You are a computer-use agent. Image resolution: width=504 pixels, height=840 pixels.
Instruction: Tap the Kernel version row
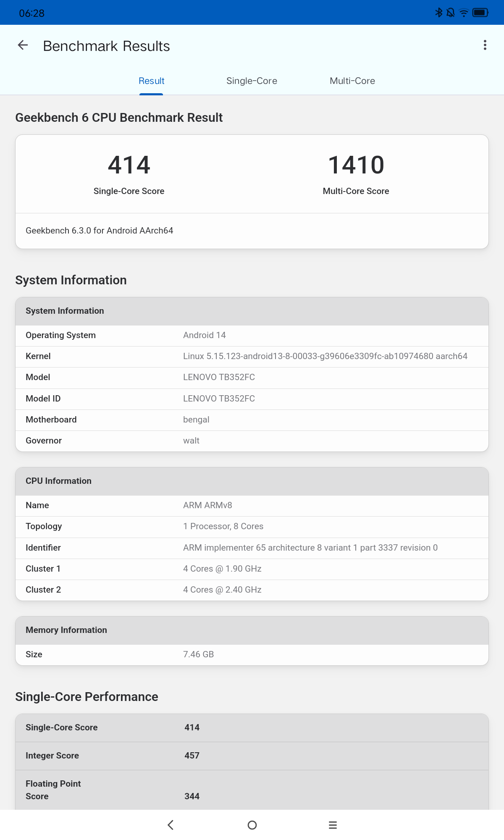[x=252, y=357]
